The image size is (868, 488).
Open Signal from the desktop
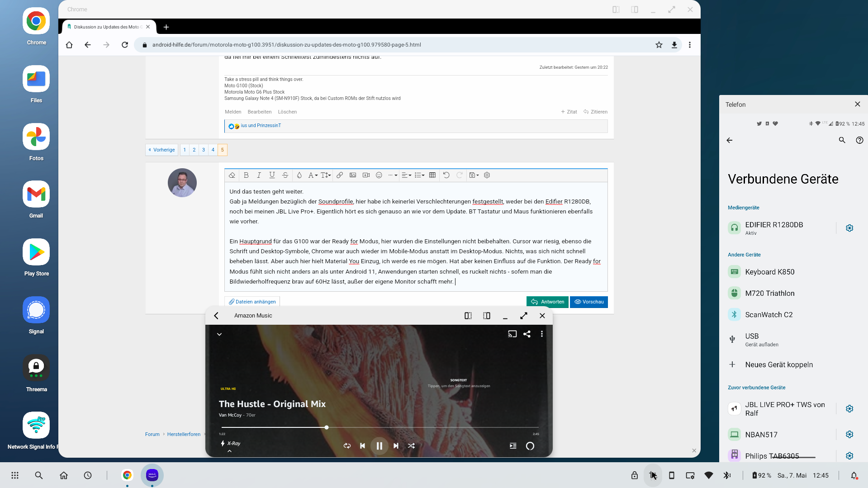pos(36,315)
